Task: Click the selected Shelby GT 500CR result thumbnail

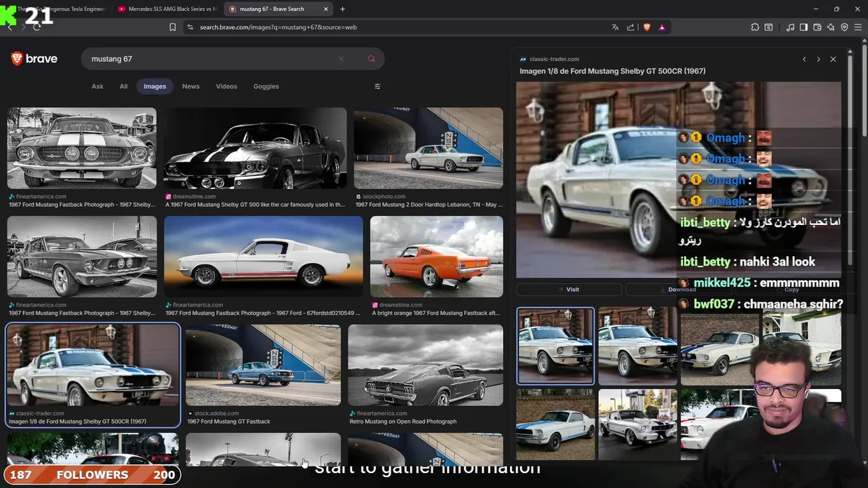Action: coord(93,365)
